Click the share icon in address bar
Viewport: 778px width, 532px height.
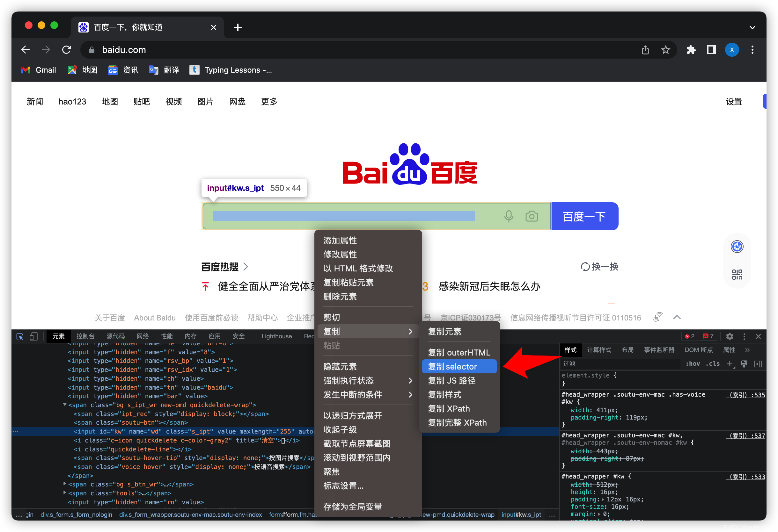click(645, 50)
